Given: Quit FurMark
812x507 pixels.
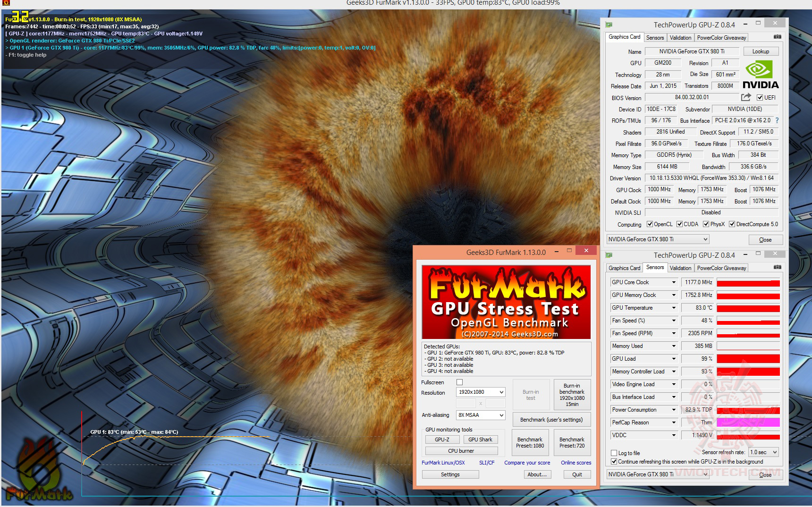Looking at the screenshot, I should click(x=577, y=474).
